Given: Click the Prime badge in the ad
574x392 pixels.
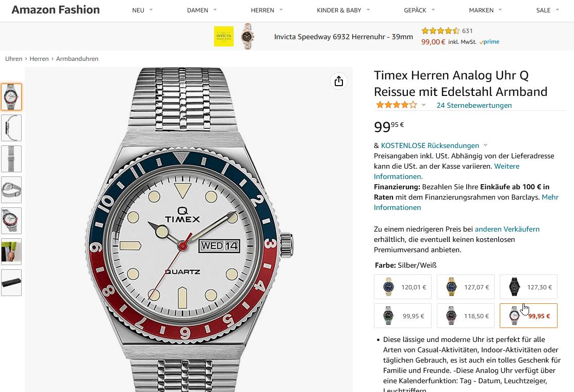Looking at the screenshot, I should [x=489, y=42].
